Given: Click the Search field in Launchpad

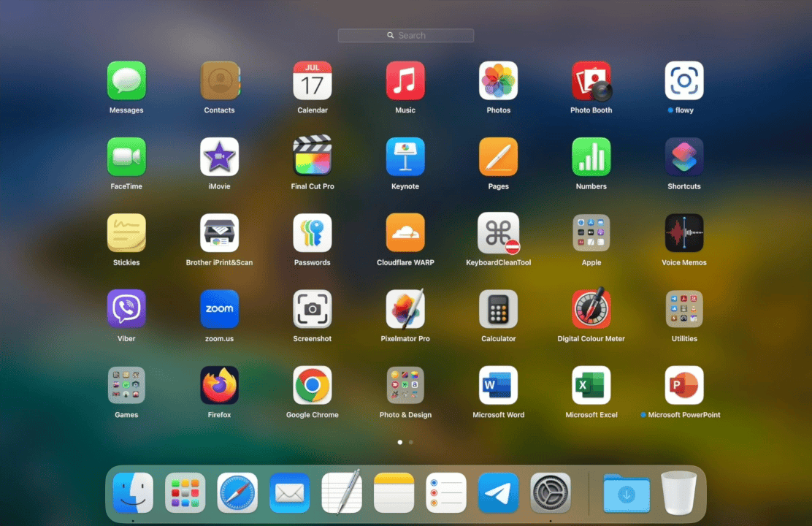Looking at the screenshot, I should 405,35.
